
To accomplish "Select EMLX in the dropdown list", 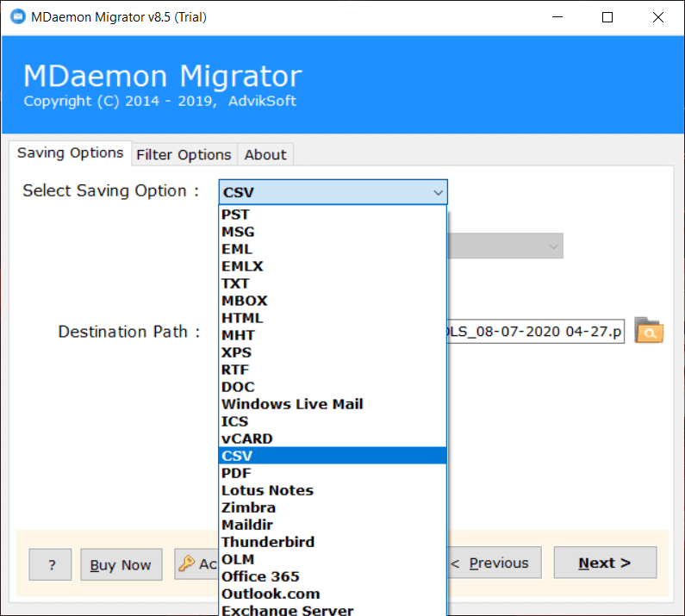I will click(x=333, y=266).
